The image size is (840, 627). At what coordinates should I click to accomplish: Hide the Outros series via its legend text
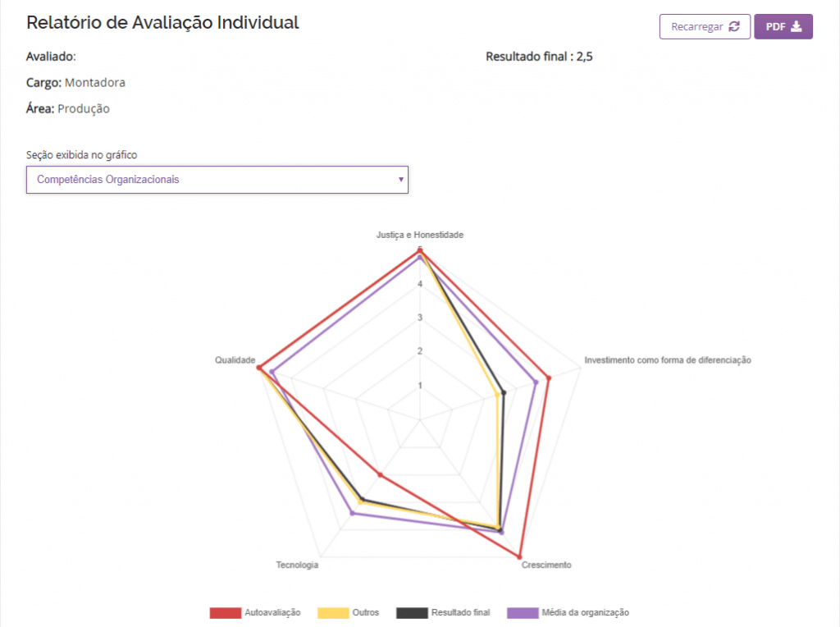[365, 612]
